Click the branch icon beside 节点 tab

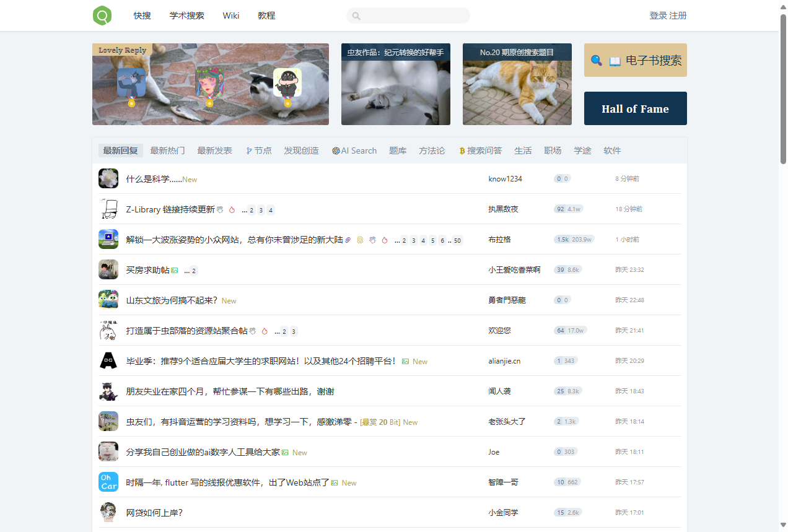pyautogui.click(x=249, y=150)
